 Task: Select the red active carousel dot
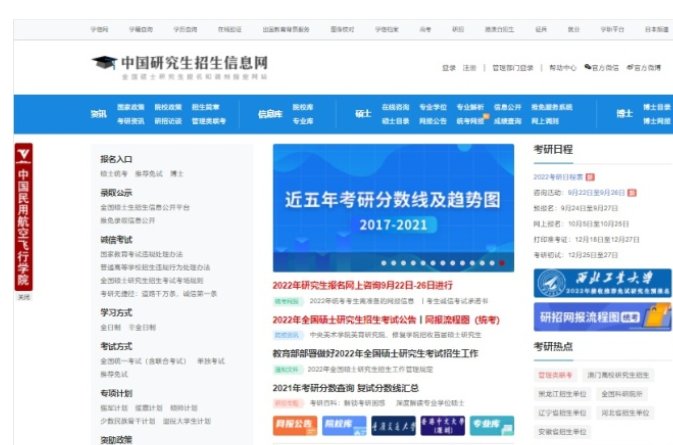(502, 263)
